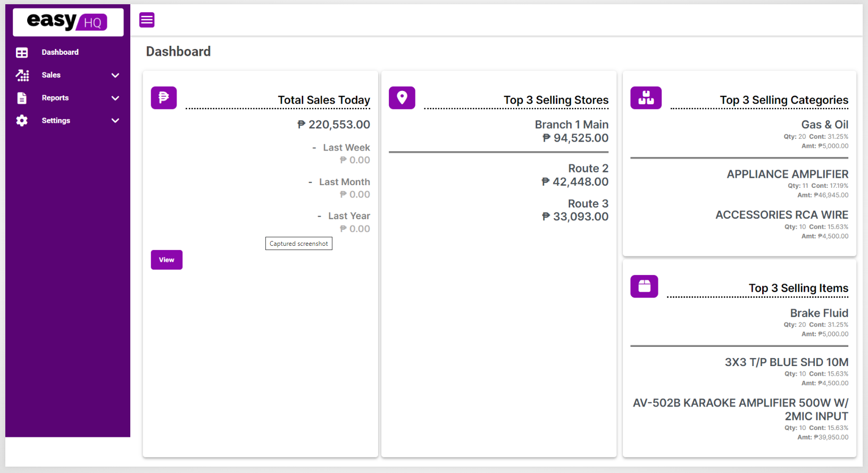Screen dimensions: 868x473
Task: Click the Top 3 Selling Stores title
Action: tap(556, 100)
